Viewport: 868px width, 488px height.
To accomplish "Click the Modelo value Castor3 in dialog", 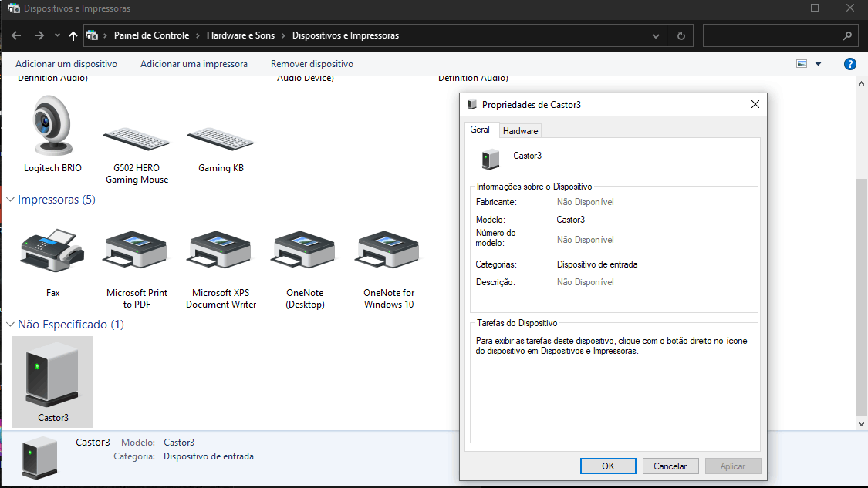I will pyautogui.click(x=571, y=220).
